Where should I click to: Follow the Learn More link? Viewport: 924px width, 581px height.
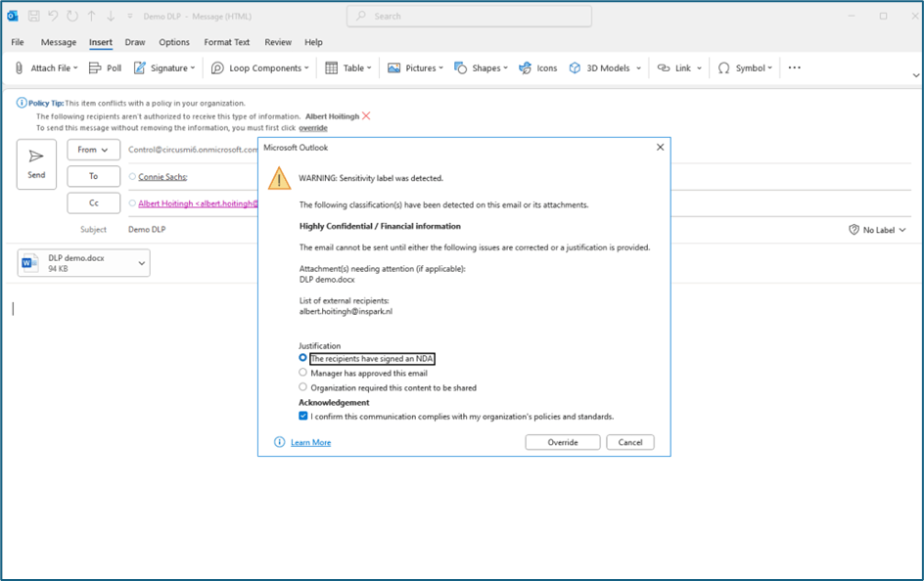(310, 442)
